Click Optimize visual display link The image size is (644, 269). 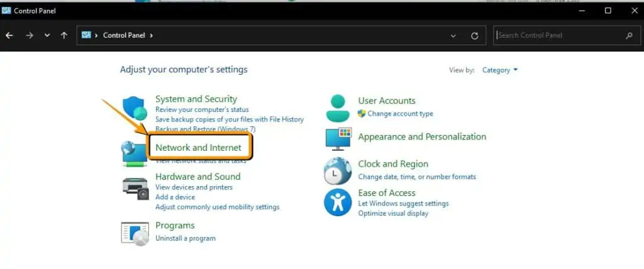393,214
